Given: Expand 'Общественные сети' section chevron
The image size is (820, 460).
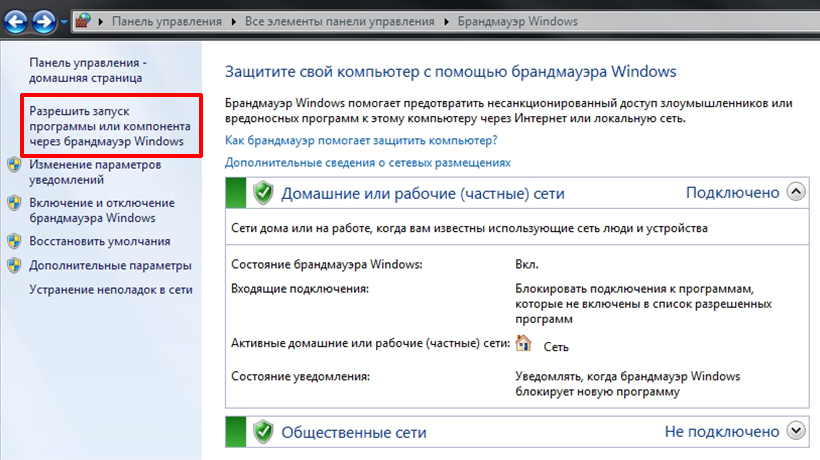Looking at the screenshot, I should click(x=796, y=431).
